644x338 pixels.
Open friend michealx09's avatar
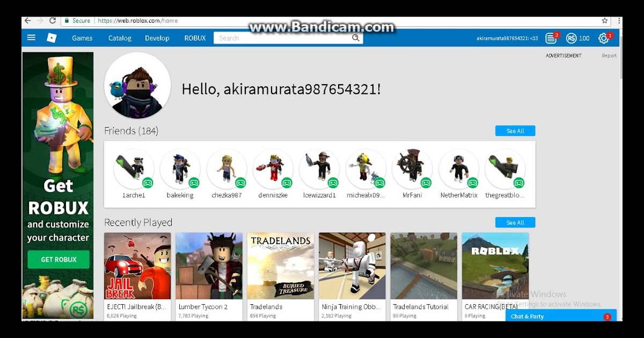(x=365, y=169)
